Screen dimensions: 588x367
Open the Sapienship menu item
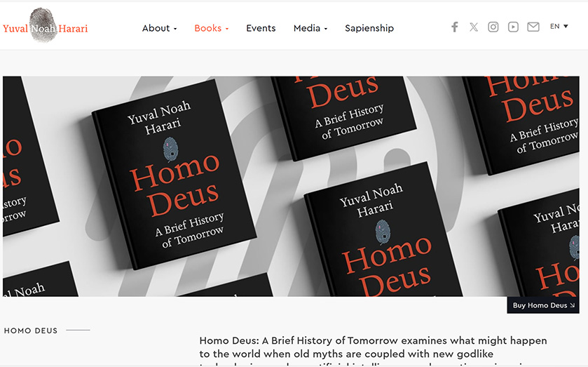click(369, 28)
